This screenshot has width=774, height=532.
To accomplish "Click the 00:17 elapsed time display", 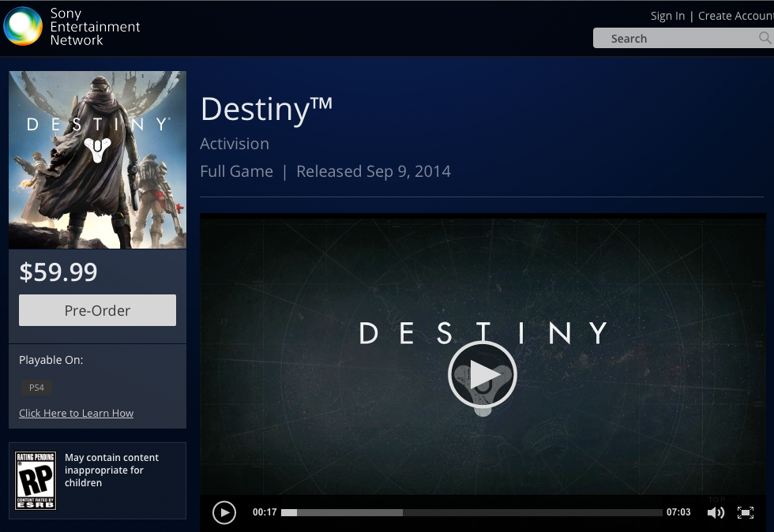I will click(265, 512).
